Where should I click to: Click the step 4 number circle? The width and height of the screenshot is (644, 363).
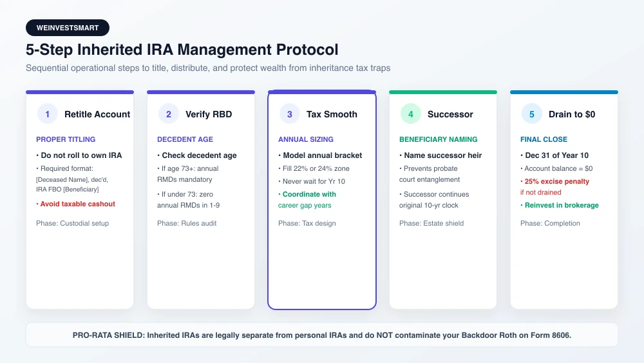pos(411,114)
